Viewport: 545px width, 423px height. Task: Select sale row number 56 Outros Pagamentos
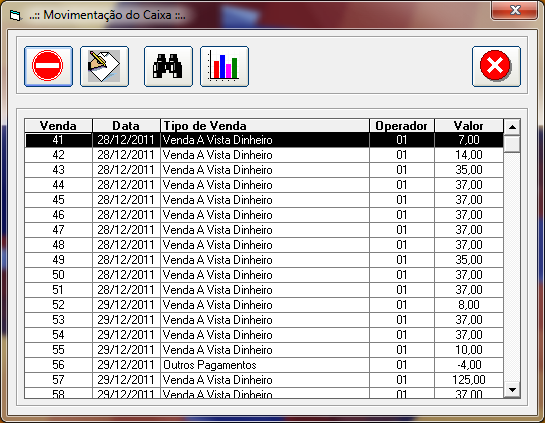coord(264,365)
